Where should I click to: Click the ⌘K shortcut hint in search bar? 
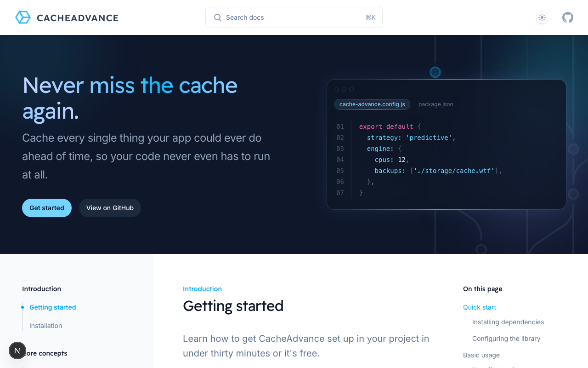pyautogui.click(x=370, y=17)
